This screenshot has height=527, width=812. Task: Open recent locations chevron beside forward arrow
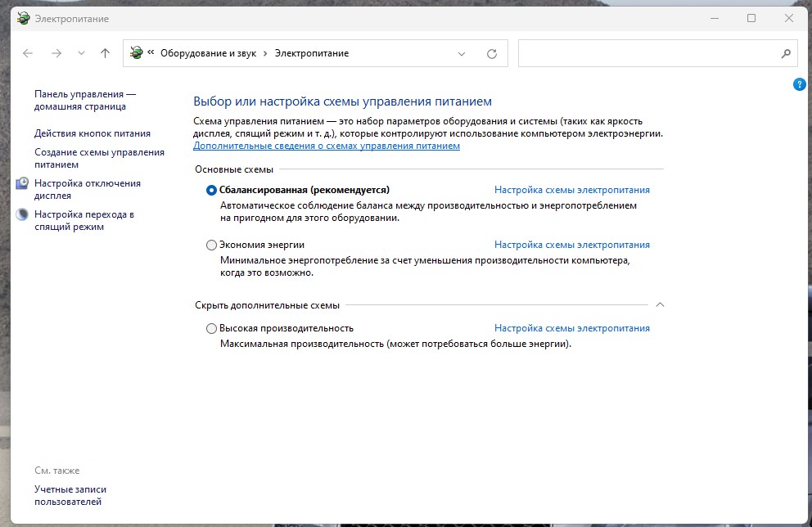click(81, 53)
